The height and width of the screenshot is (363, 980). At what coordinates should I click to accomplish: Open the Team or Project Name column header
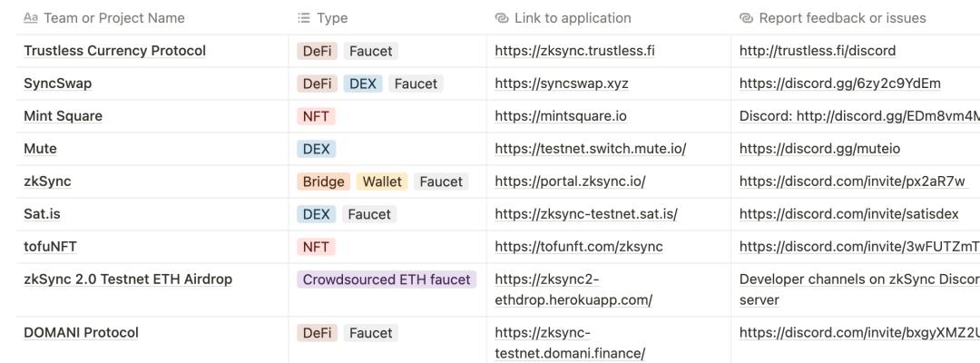[x=113, y=18]
